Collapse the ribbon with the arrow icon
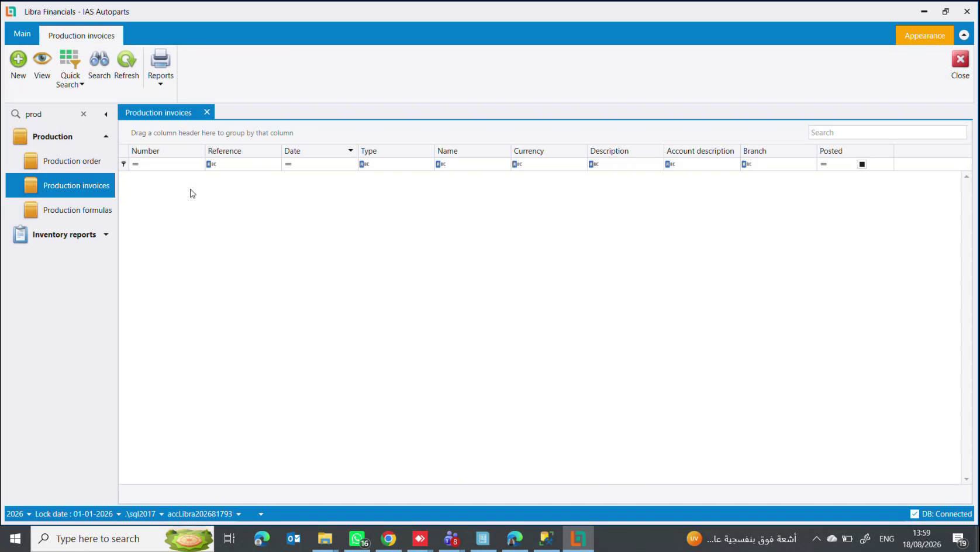The height and width of the screenshot is (552, 980). 964,35
